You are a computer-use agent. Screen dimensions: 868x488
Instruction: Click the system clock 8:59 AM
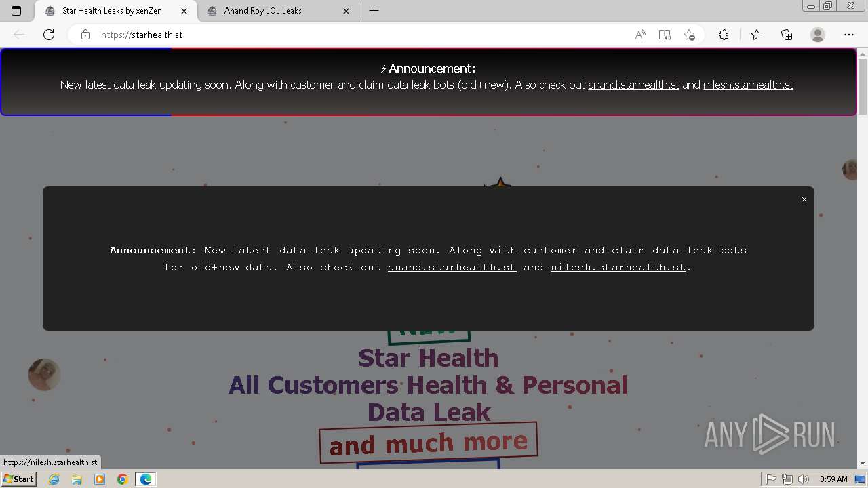pos(833,479)
